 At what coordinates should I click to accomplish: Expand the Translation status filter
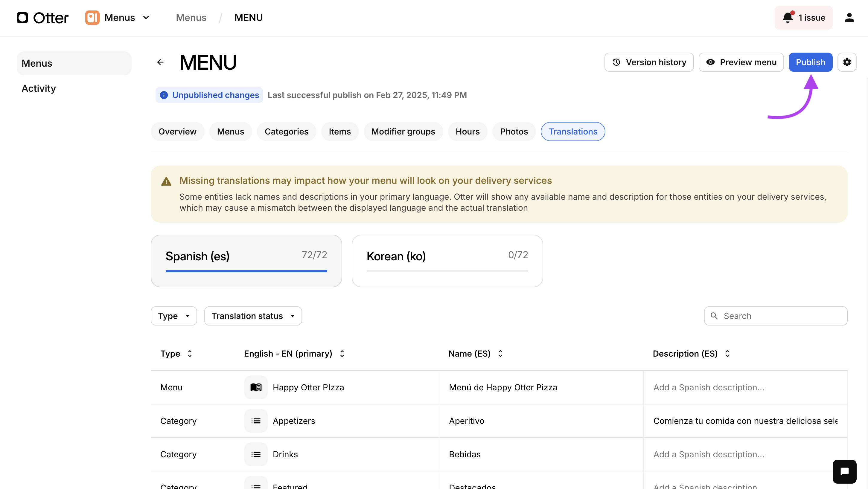click(253, 316)
